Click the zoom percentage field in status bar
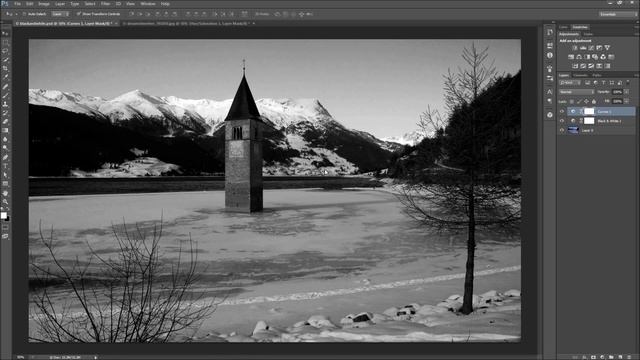 20,357
